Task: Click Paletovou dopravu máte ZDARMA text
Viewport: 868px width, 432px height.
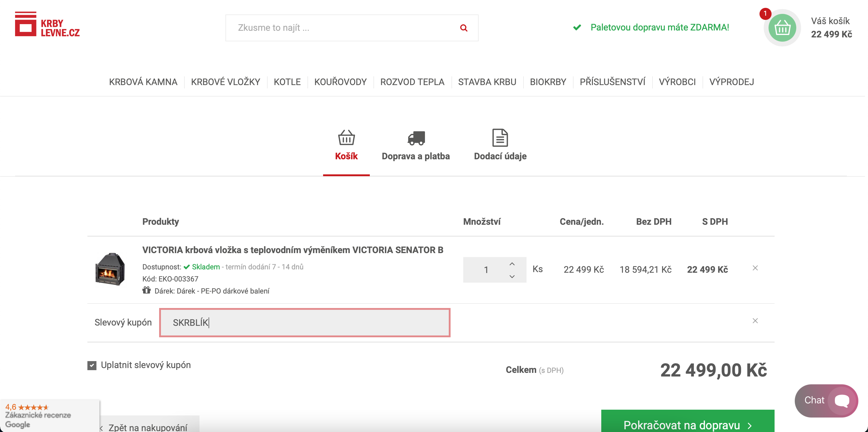Action: point(659,27)
